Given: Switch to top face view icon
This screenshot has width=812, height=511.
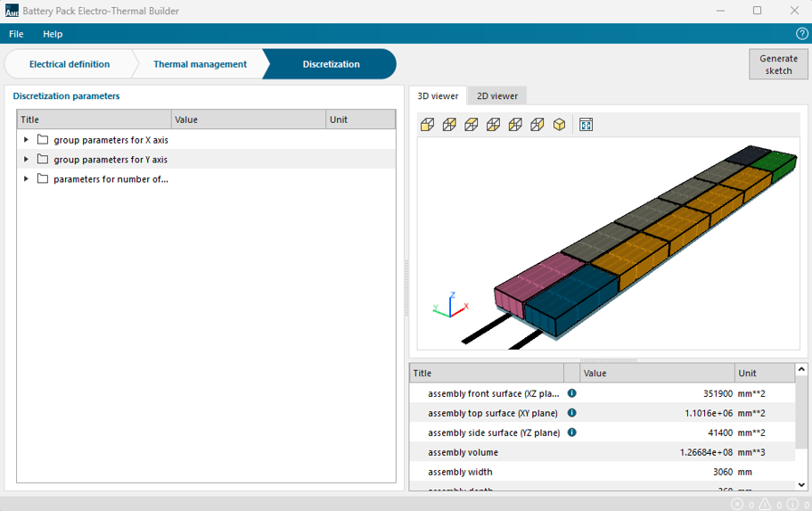Looking at the screenshot, I should [x=471, y=125].
